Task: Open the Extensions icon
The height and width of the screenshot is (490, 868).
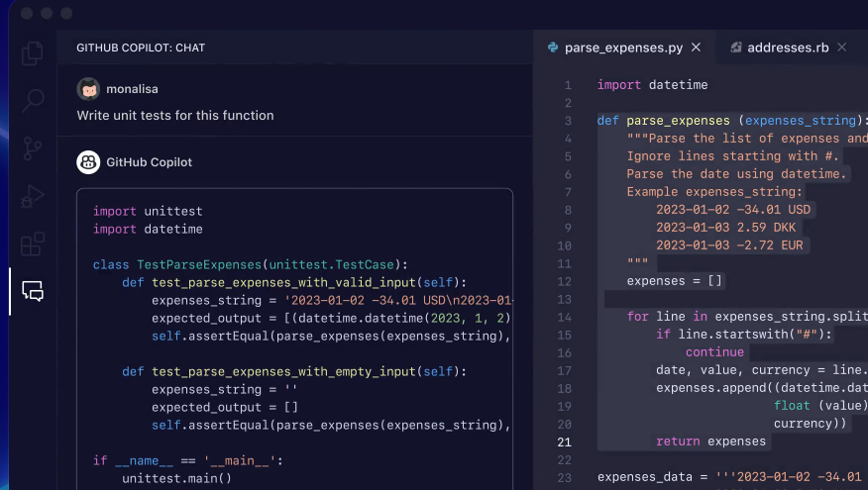Action: pyautogui.click(x=33, y=244)
